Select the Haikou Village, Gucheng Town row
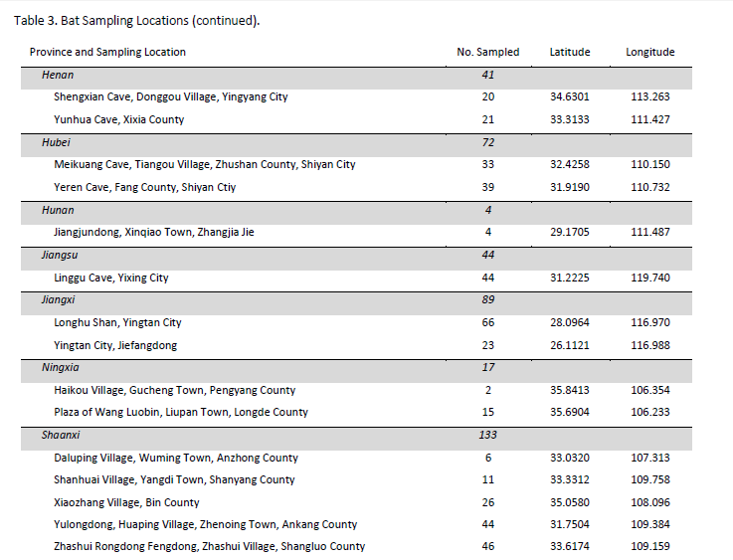The image size is (733, 560). click(174, 390)
